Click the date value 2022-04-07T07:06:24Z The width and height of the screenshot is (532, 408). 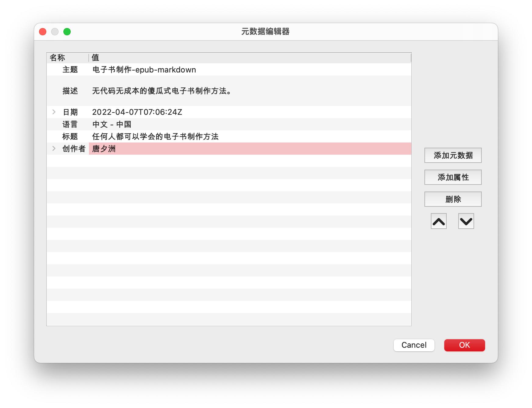tap(137, 112)
